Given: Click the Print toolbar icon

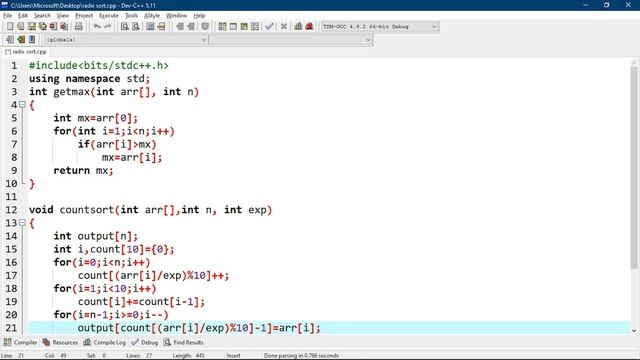Looking at the screenshot, I should tap(78, 27).
